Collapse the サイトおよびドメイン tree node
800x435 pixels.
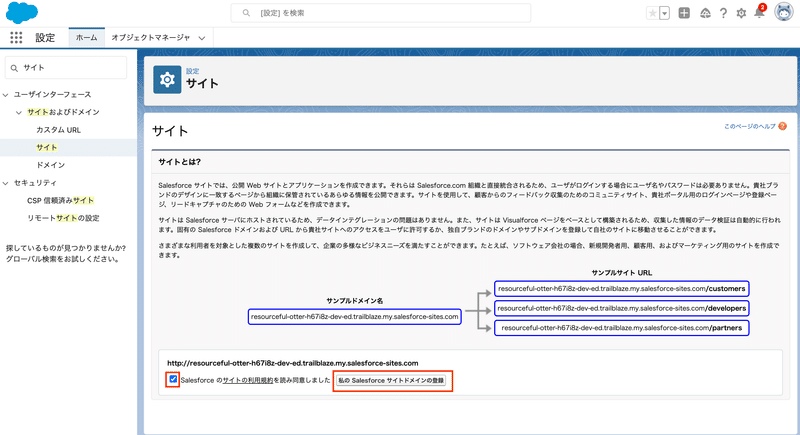click(19, 112)
